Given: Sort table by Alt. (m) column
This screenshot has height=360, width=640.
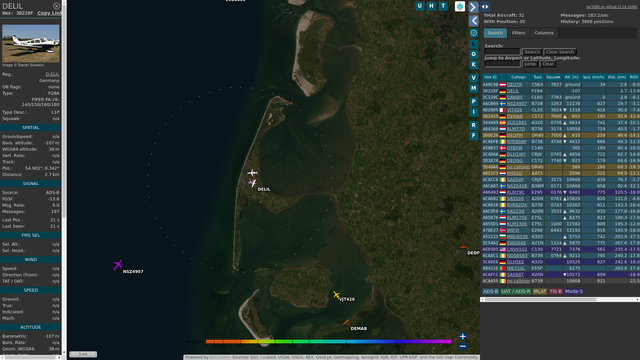Looking at the screenshot, I should click(x=572, y=77).
